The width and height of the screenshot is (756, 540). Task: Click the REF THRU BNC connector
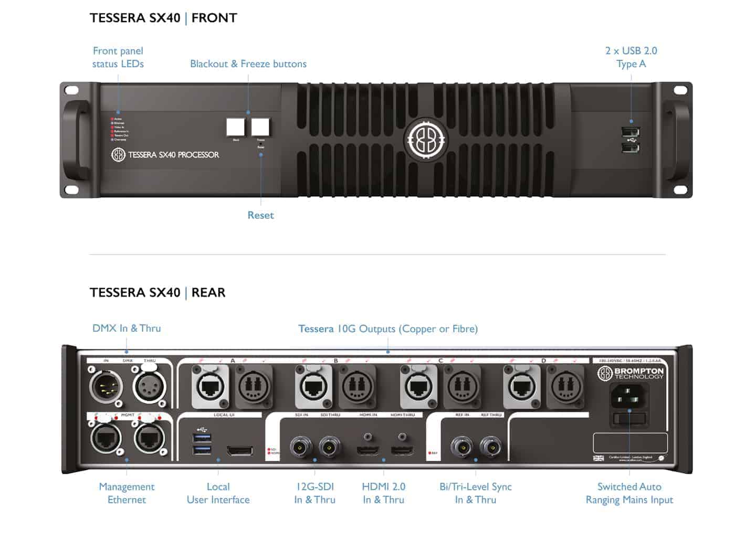[490, 447]
